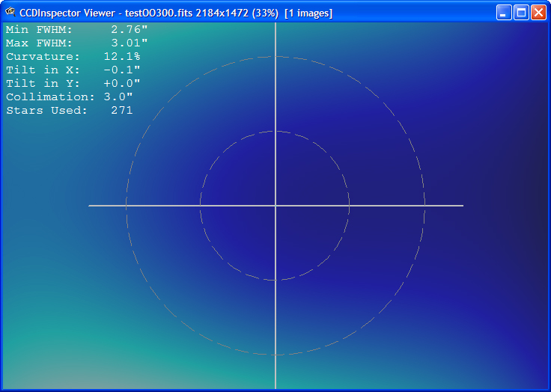
Task: Maximize the CCDInspector Viewer window
Action: click(521, 13)
